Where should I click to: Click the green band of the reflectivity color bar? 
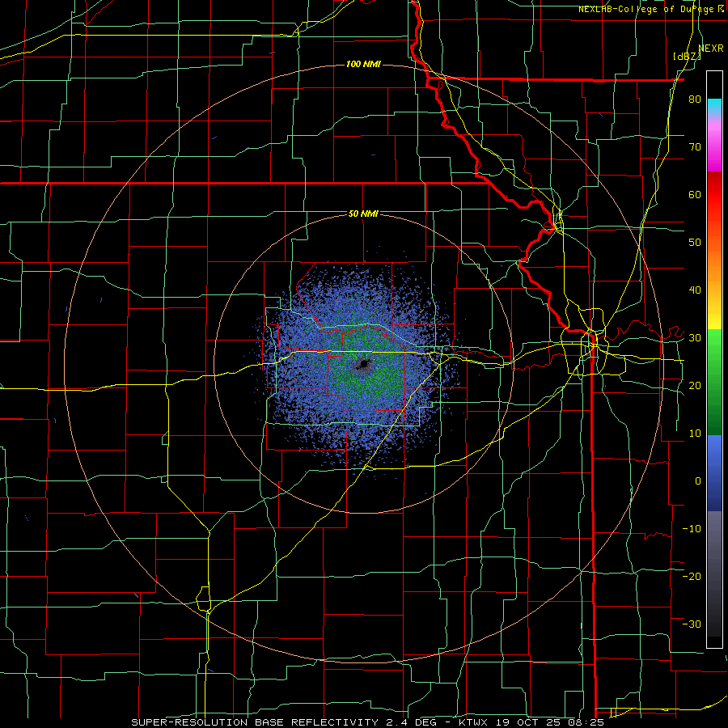tap(714, 383)
